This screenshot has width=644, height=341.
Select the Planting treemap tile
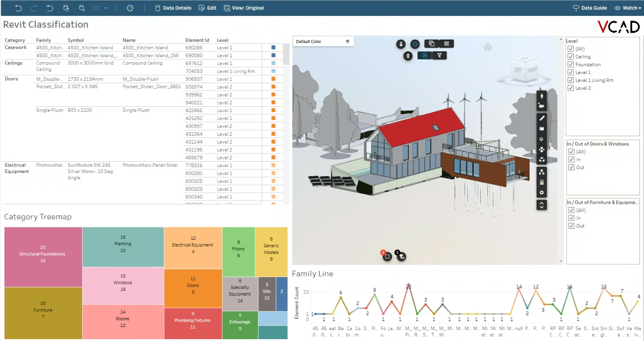click(123, 247)
